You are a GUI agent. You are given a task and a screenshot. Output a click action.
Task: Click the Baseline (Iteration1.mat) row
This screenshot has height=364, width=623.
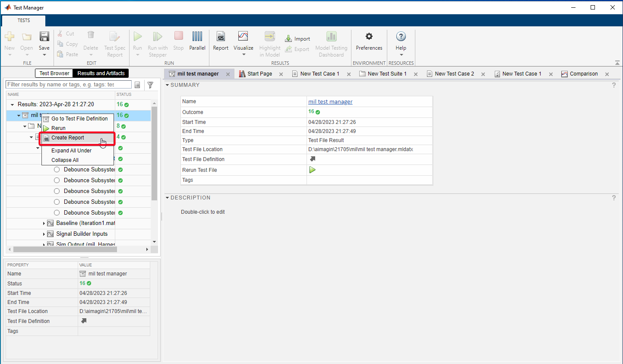79,223
